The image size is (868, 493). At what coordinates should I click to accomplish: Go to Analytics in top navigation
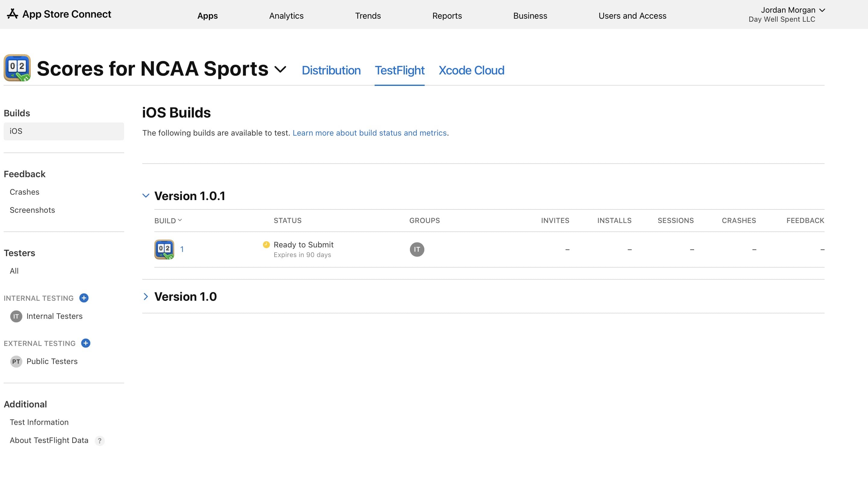click(x=286, y=16)
